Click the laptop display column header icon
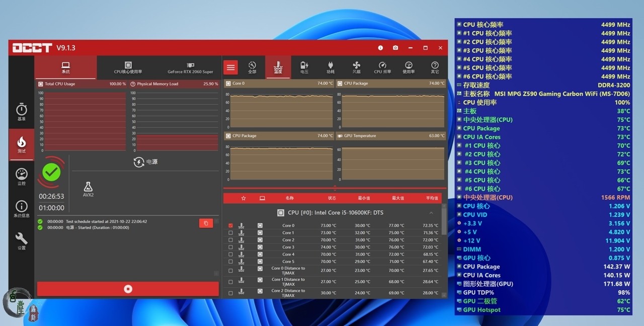 click(x=262, y=198)
